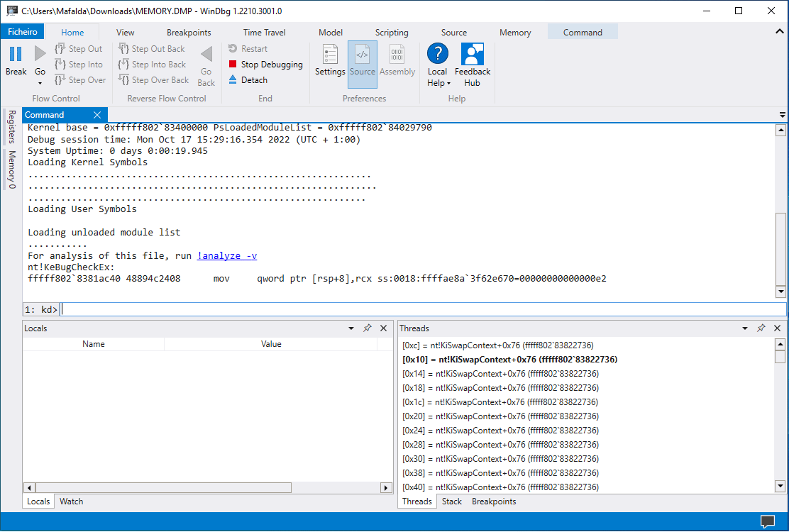Open the Local Help dropdown
Image resolution: width=789 pixels, height=532 pixels.
(448, 84)
